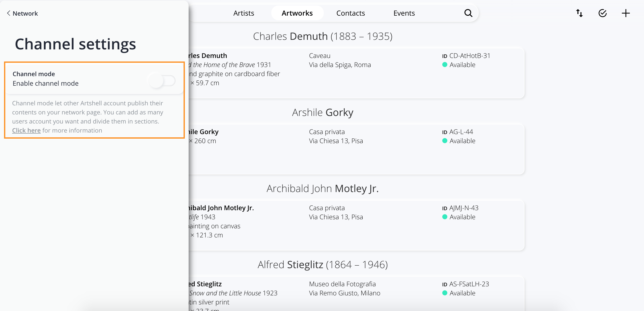
Task: Click Available status on CD-AtHotB-31 card
Action: [459, 65]
